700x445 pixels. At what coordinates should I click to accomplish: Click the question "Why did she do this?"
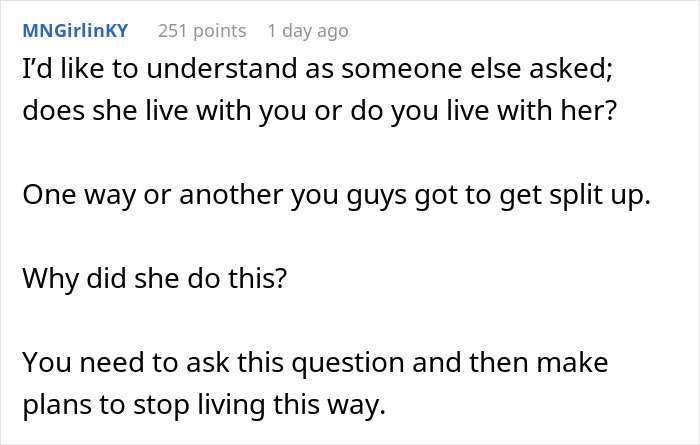coord(153,276)
